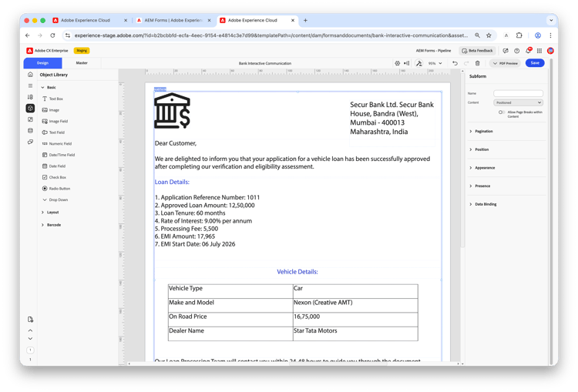Open the 95% zoom level dropdown
This screenshot has height=392, width=578.
[x=435, y=63]
